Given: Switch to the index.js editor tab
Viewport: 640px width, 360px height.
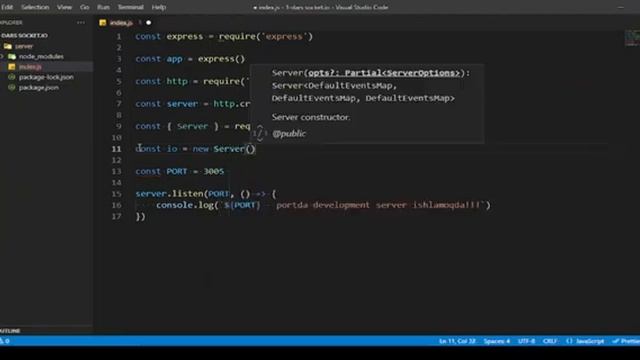Looking at the screenshot, I should [121, 23].
